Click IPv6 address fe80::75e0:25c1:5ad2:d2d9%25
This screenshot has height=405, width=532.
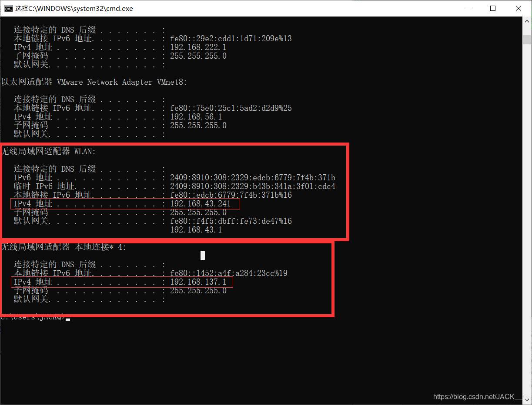pos(231,108)
